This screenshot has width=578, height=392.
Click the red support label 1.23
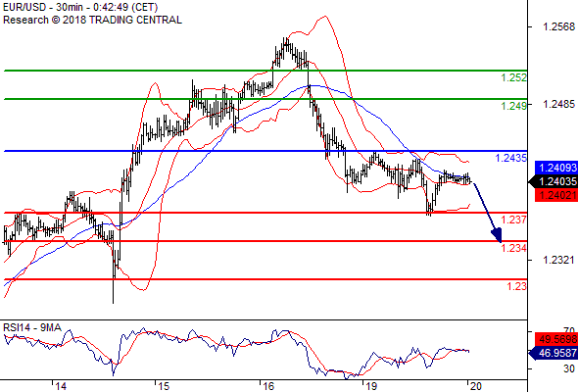coord(517,286)
